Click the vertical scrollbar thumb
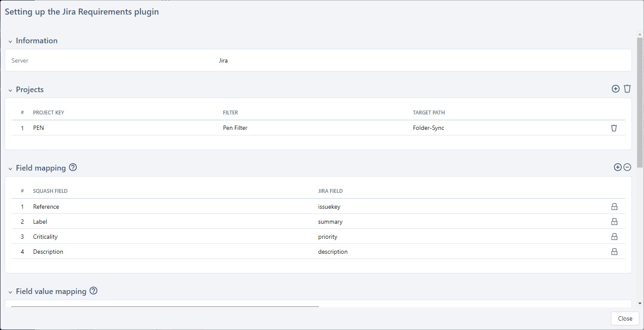This screenshot has width=644, height=330. tap(640, 102)
